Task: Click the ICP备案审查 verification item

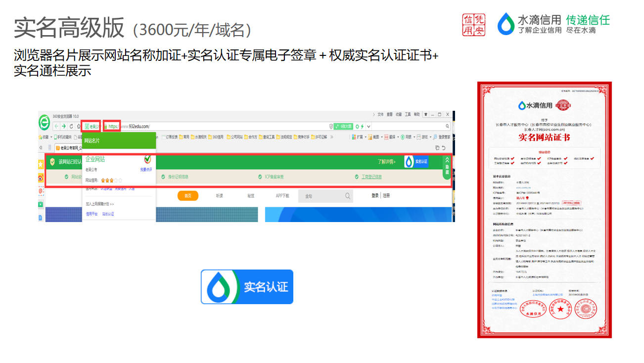Action: pyautogui.click(x=272, y=177)
